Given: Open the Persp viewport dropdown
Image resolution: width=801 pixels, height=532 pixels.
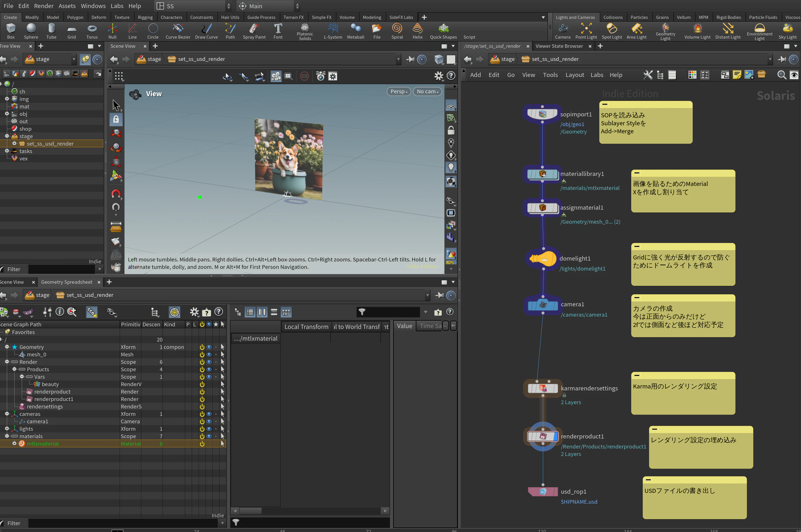Looking at the screenshot, I should pyautogui.click(x=399, y=92).
